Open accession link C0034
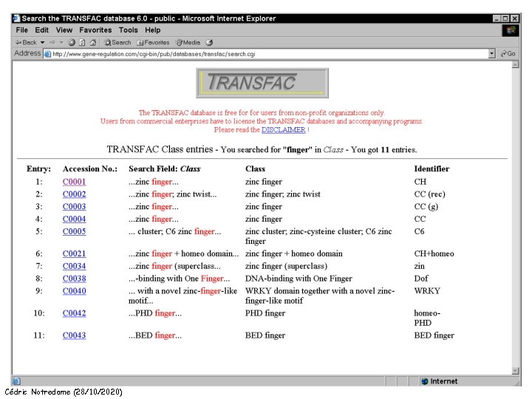 coord(74,266)
